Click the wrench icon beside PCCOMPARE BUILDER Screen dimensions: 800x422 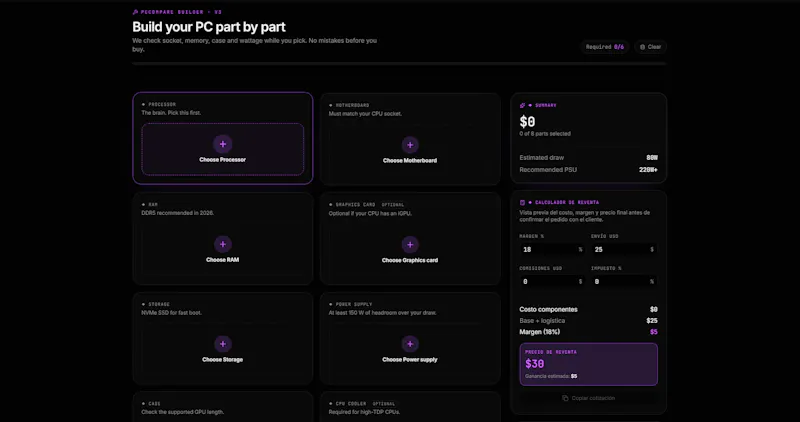click(135, 12)
